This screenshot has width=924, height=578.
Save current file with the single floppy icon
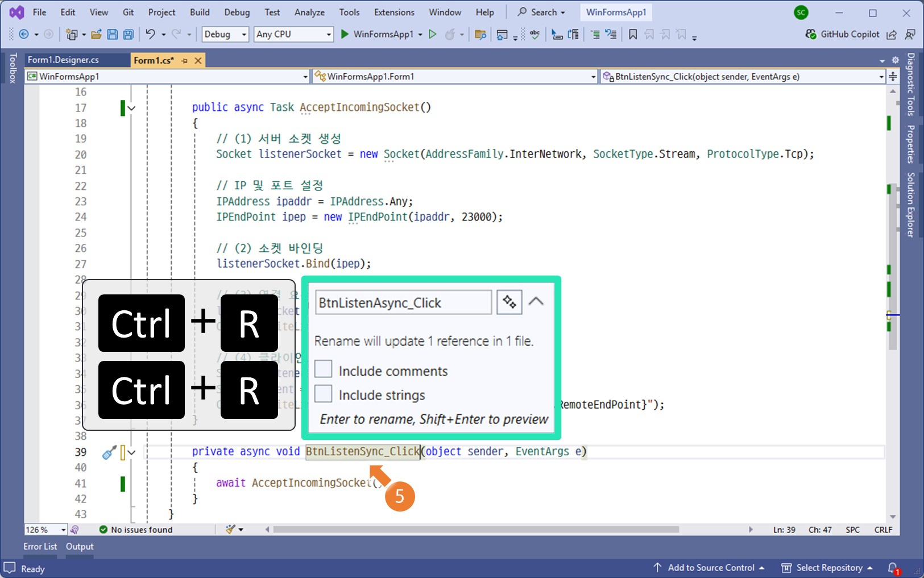coord(113,34)
